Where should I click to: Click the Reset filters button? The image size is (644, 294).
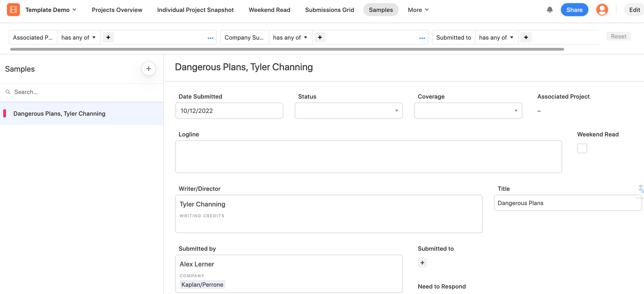pyautogui.click(x=618, y=36)
